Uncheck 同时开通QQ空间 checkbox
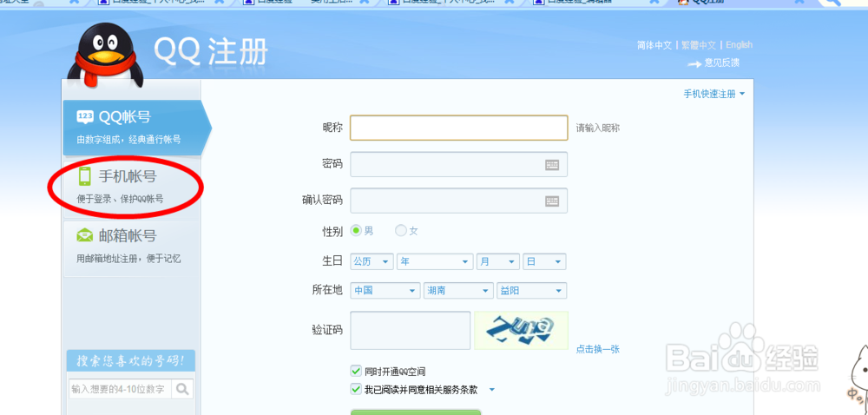 coord(356,372)
